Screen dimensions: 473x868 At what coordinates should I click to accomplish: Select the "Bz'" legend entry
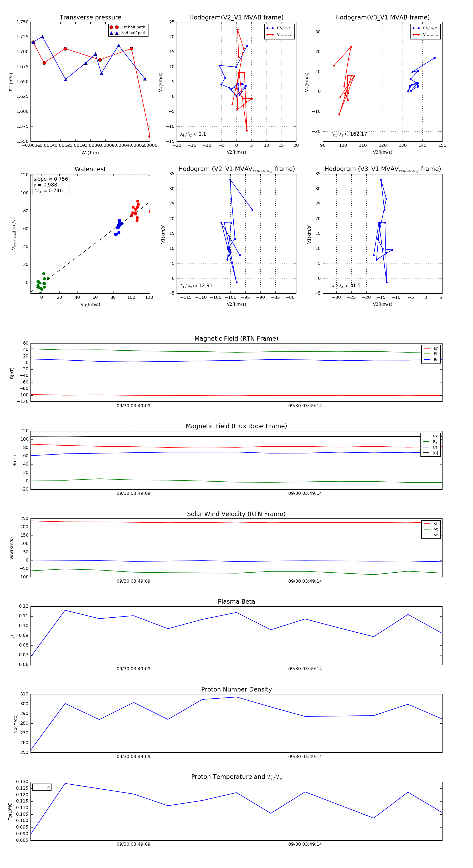[431, 447]
